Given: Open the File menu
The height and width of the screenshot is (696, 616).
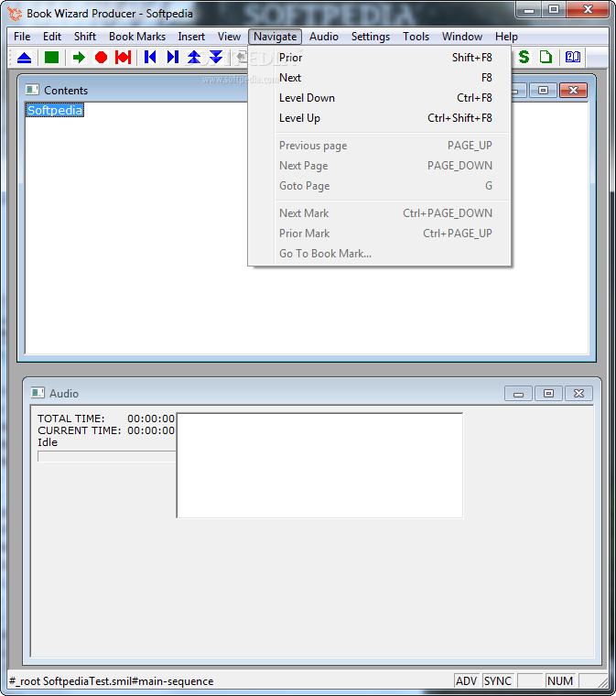Looking at the screenshot, I should pos(22,37).
